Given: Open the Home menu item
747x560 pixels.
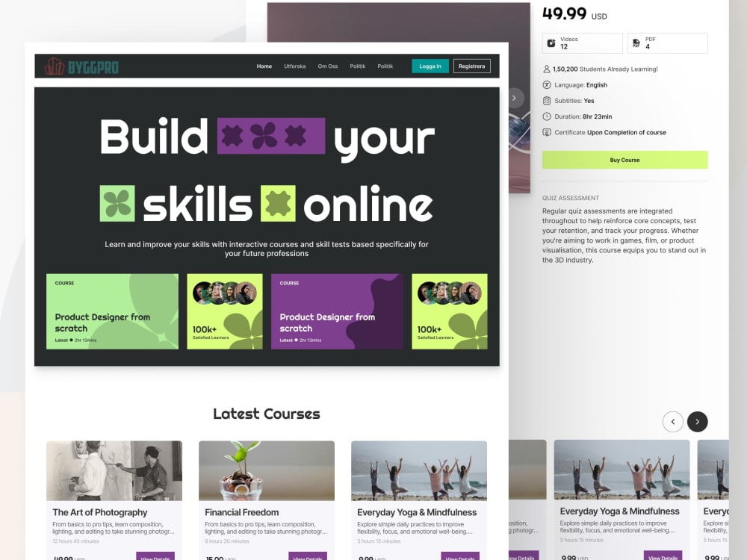Looking at the screenshot, I should tap(264, 66).
